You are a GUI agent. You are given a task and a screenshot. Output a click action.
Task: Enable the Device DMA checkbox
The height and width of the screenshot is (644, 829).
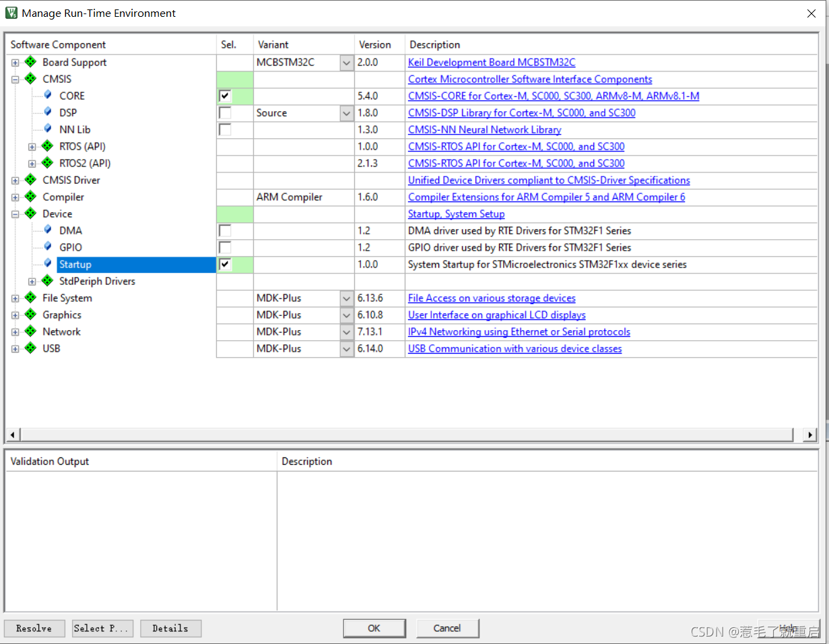(225, 230)
